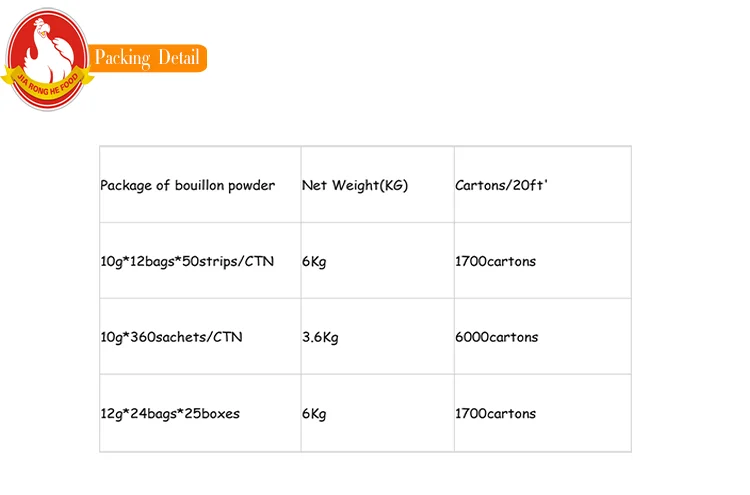The height and width of the screenshot is (495, 750).
Task: Click the orange Packing Detail banner
Action: [147, 58]
